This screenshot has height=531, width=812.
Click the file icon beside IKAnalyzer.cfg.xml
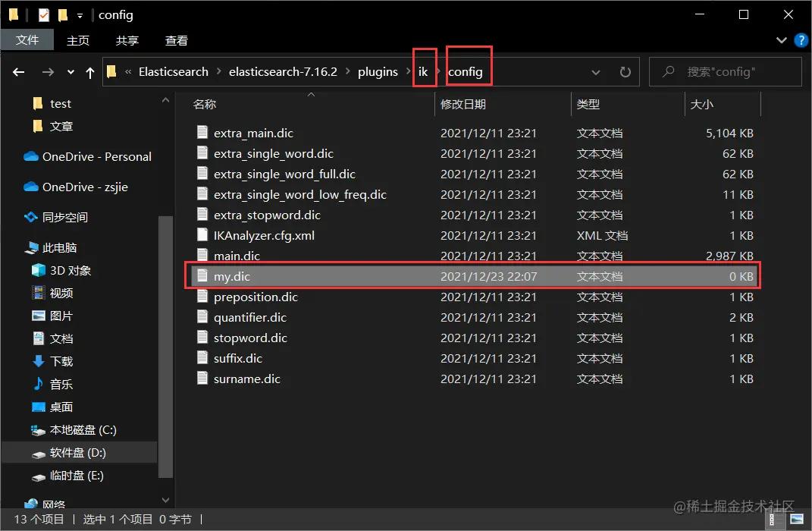tap(202, 234)
